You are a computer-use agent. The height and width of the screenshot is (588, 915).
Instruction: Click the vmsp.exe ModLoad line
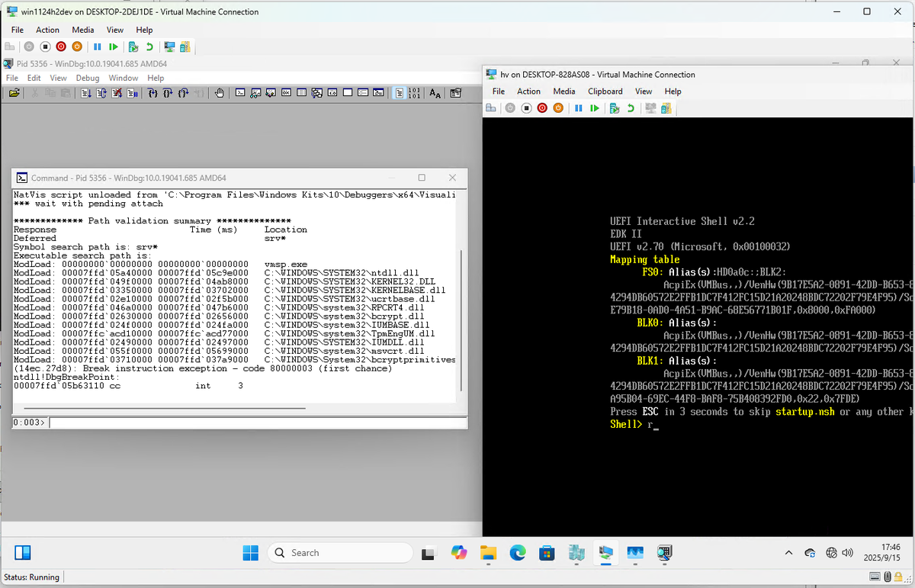(x=162, y=264)
